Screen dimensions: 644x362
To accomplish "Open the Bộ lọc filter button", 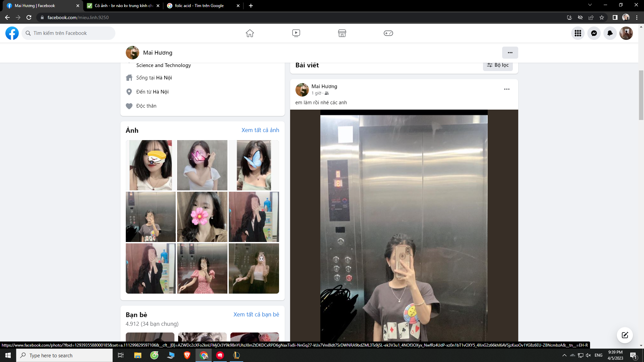I will 498,65.
